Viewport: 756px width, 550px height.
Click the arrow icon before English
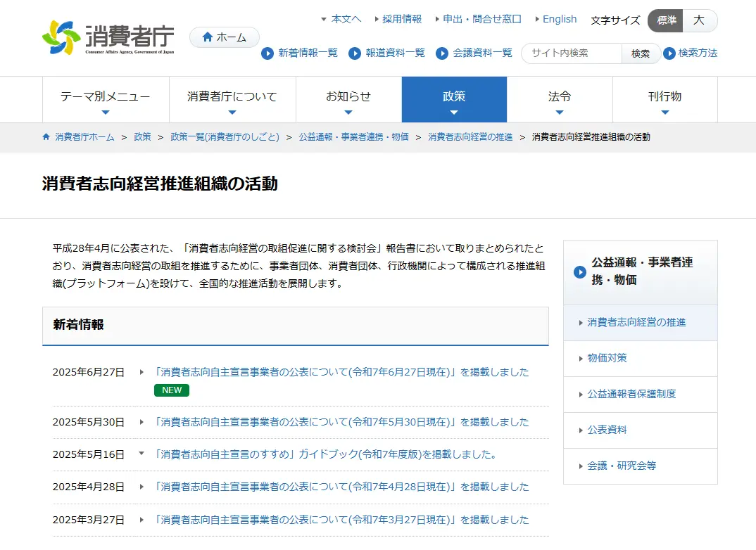point(537,19)
